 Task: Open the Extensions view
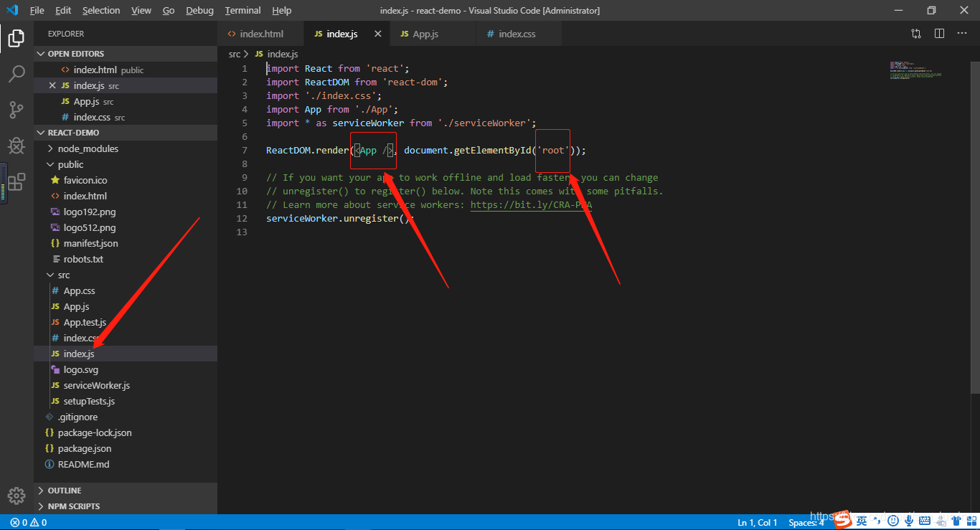tap(16, 182)
